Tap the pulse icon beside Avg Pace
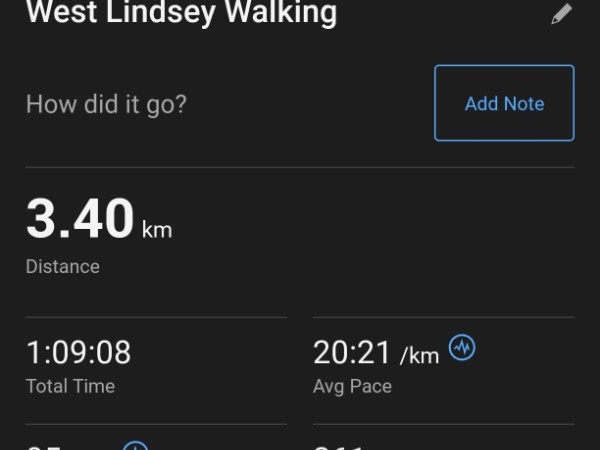This screenshot has width=600, height=450. pos(462,347)
